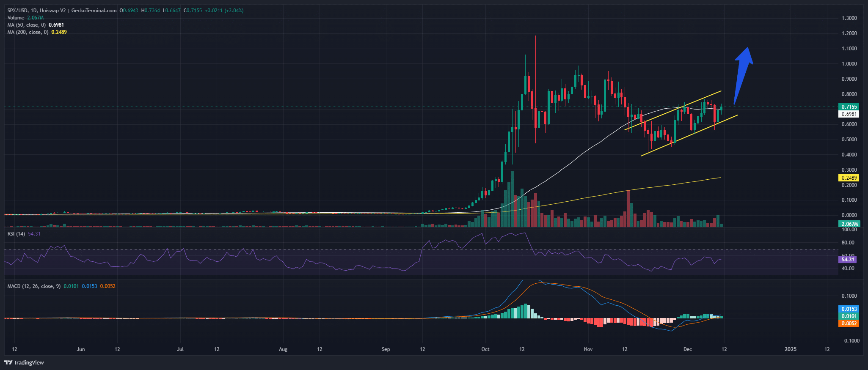Viewport: 868px width, 370px height.
Task: Click the 1.2000 price axis label
Action: [x=849, y=33]
